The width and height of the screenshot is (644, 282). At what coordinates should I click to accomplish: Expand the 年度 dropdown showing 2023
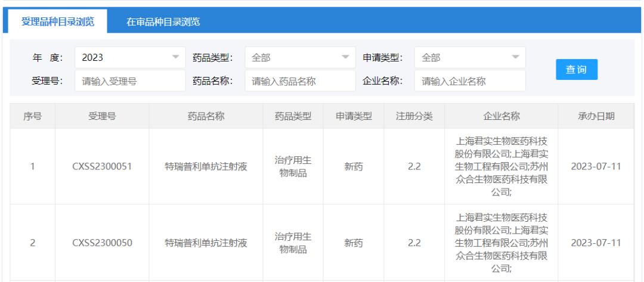129,57
